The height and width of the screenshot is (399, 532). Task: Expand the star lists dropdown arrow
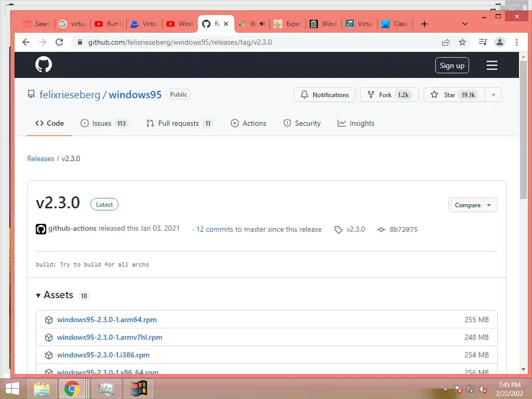[x=494, y=95]
